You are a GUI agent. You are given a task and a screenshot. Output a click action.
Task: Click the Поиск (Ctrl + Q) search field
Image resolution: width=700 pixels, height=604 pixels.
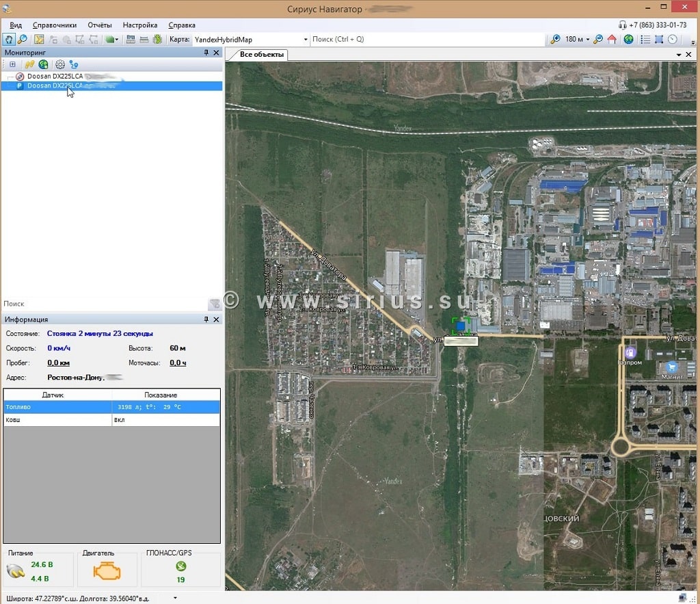coord(424,40)
